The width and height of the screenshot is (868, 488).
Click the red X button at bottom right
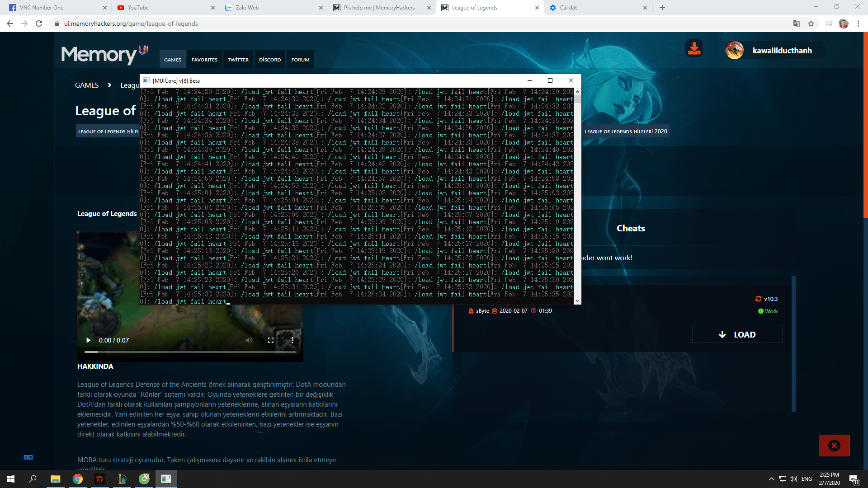(834, 446)
